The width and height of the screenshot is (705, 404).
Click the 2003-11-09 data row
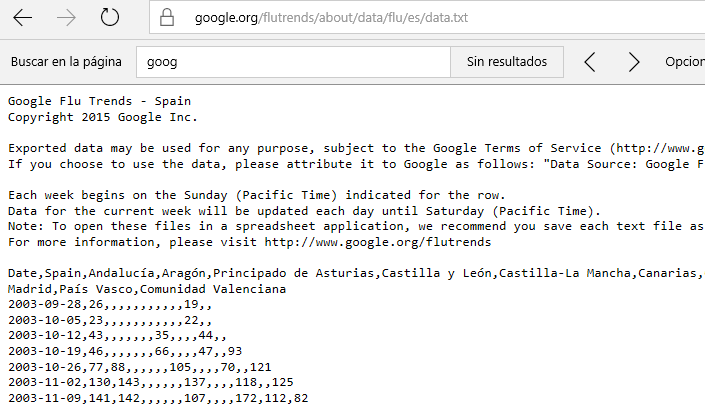(158, 398)
